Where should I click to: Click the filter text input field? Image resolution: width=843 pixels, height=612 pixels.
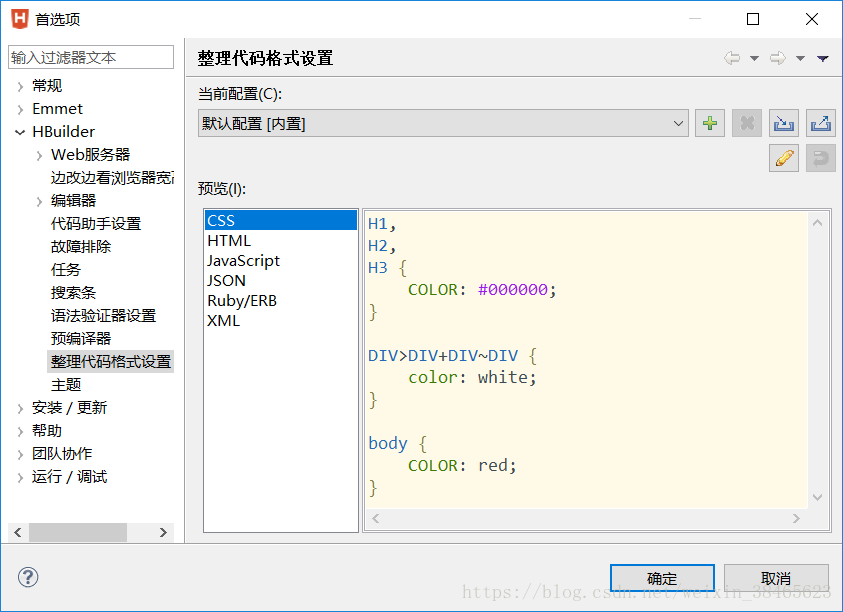[91, 57]
